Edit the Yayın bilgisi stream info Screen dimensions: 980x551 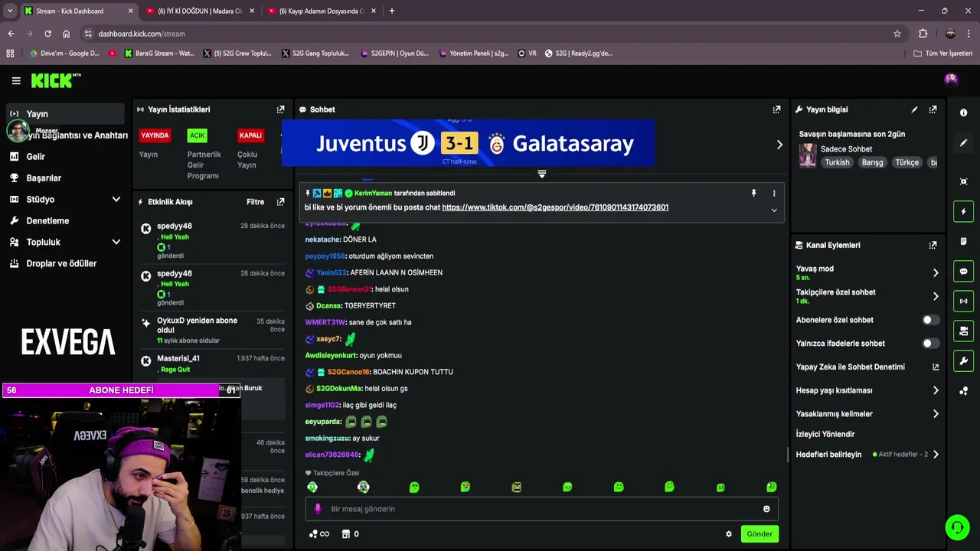(914, 109)
